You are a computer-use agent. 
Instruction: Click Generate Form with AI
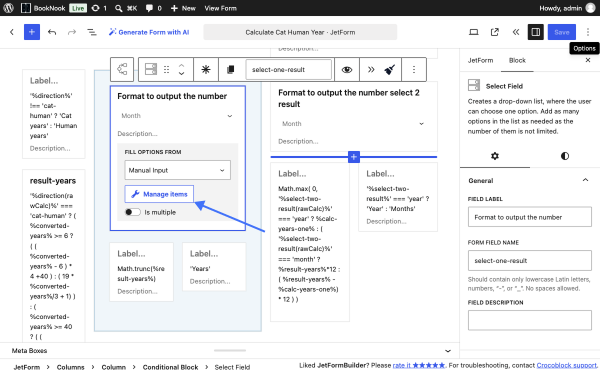[149, 32]
